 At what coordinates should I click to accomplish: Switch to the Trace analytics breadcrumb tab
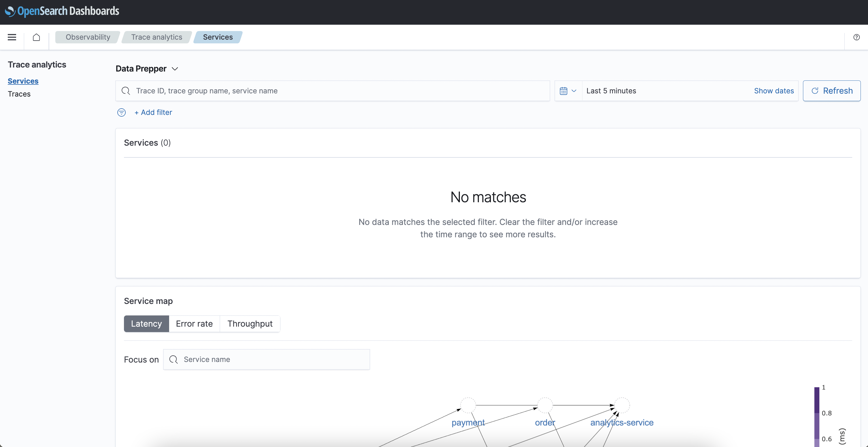156,37
